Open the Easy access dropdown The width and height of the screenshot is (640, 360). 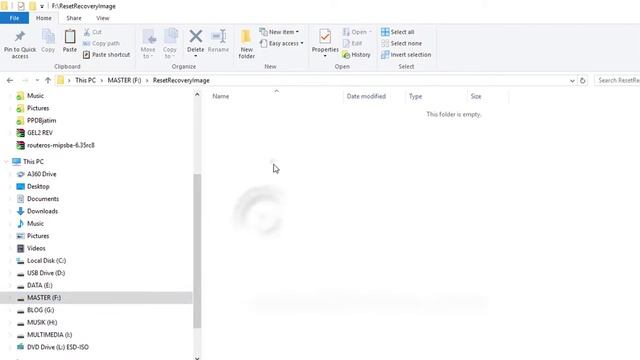click(282, 43)
